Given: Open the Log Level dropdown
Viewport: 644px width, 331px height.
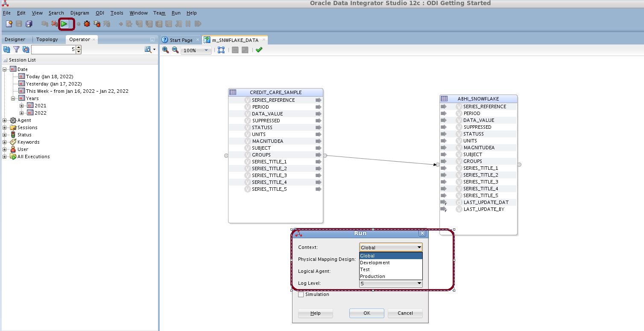Looking at the screenshot, I should [x=419, y=283].
